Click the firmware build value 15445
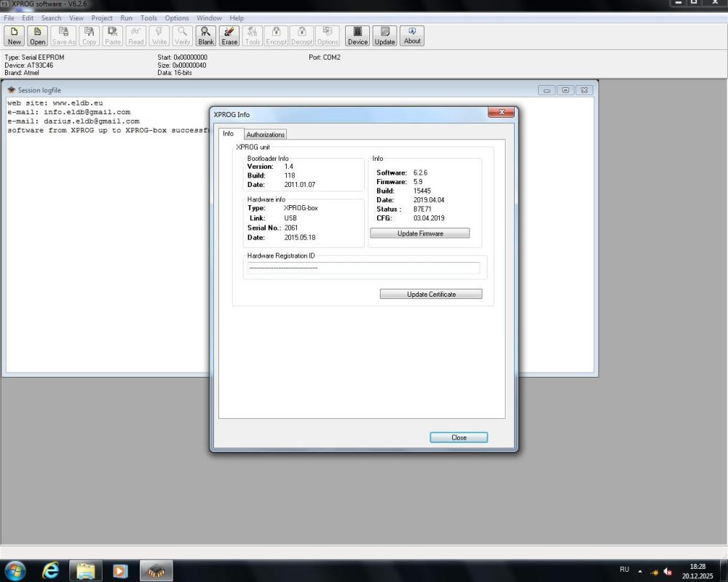728x582 pixels. coord(422,191)
